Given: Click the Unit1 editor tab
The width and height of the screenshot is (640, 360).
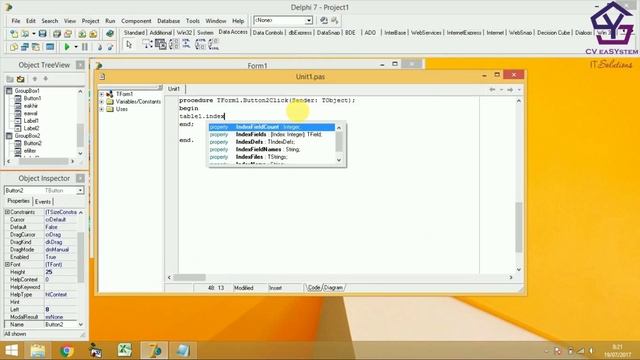Looking at the screenshot, I should [174, 89].
